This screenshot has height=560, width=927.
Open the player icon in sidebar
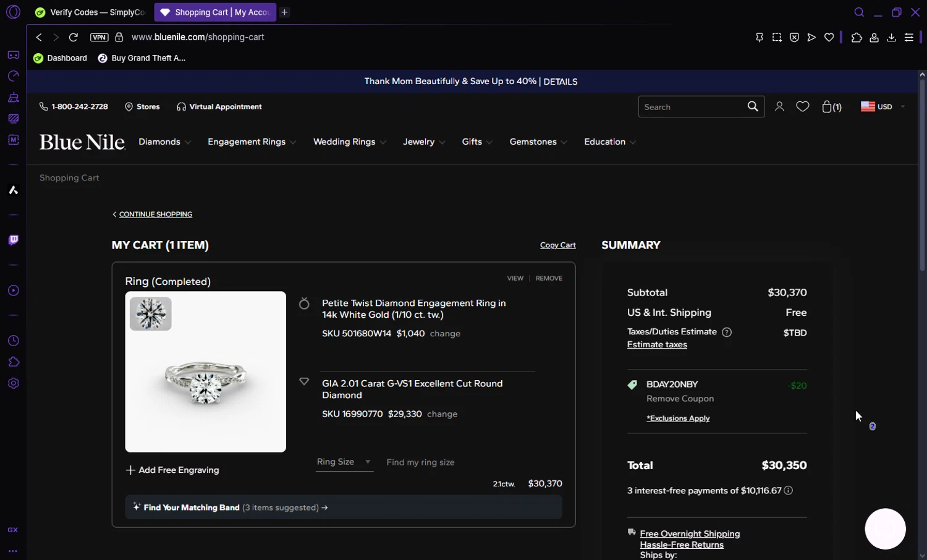(x=13, y=291)
